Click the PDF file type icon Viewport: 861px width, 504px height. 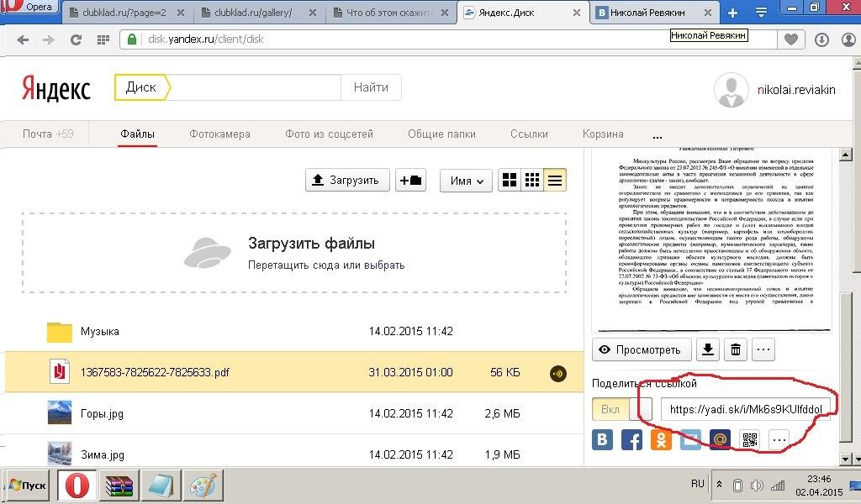click(x=60, y=372)
